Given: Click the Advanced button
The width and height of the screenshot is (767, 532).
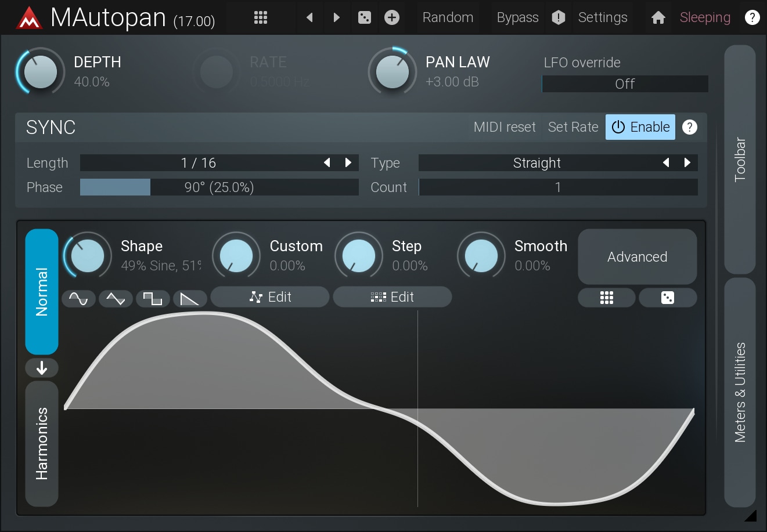Looking at the screenshot, I should pyautogui.click(x=637, y=256).
